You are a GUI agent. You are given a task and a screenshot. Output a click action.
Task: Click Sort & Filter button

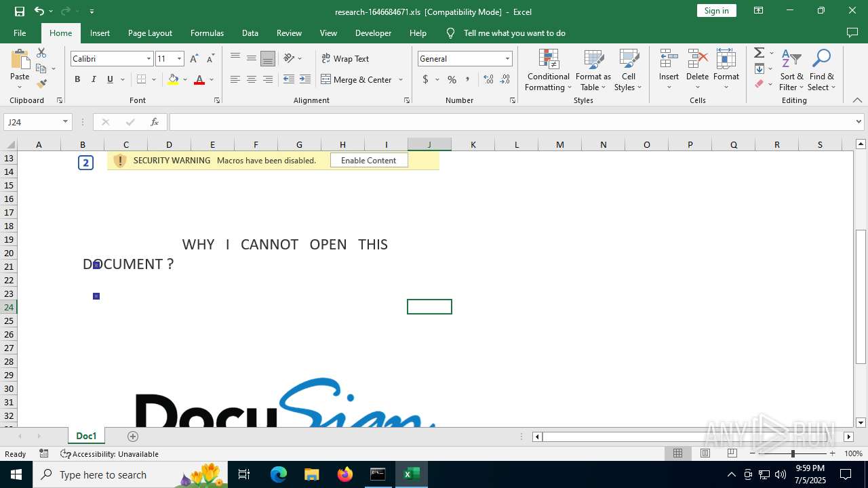coord(791,70)
